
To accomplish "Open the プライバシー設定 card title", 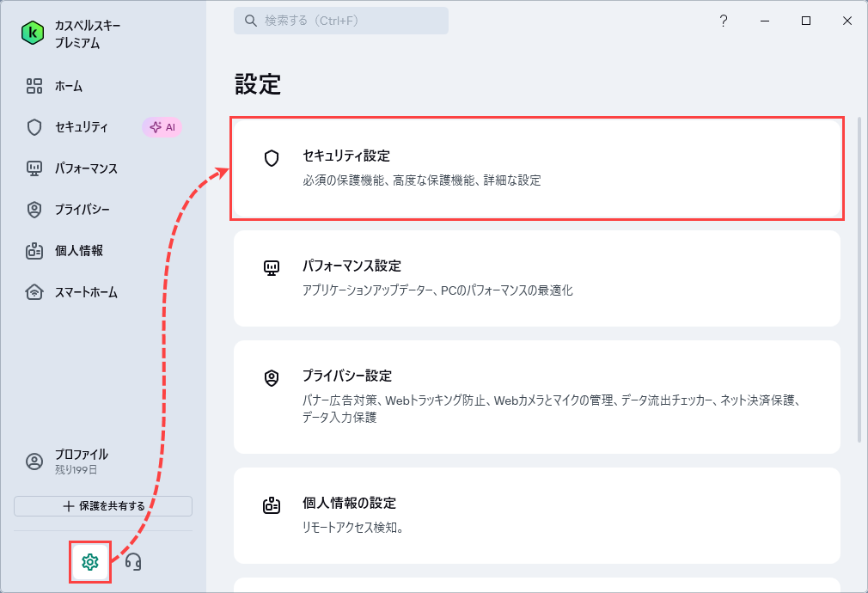I will (347, 376).
